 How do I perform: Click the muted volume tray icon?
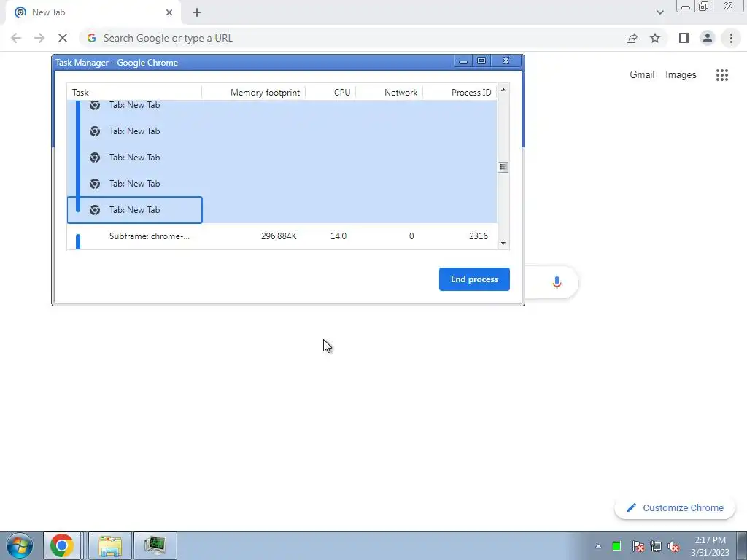pos(673,546)
